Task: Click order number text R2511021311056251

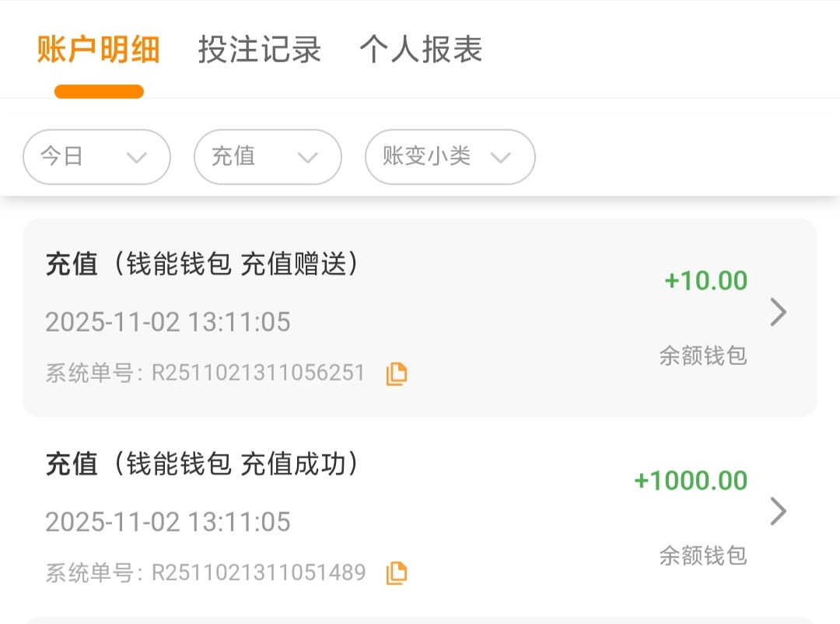Action: click(x=258, y=373)
